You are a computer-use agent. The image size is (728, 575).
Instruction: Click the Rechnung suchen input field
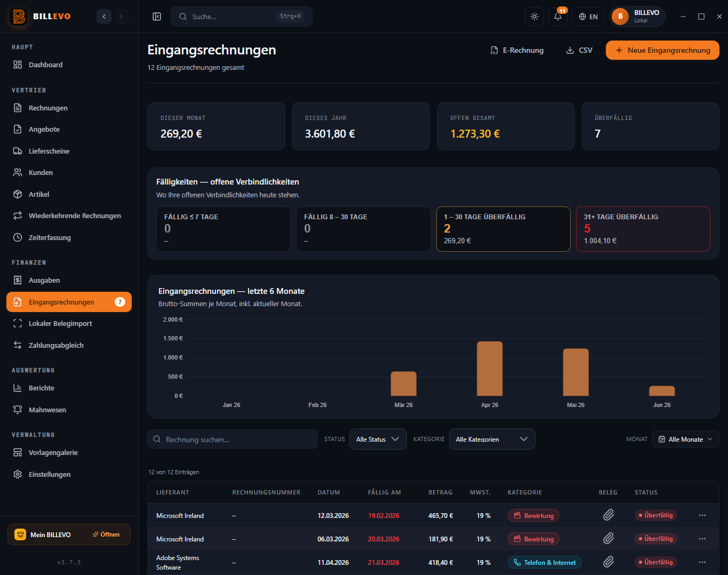coord(233,440)
